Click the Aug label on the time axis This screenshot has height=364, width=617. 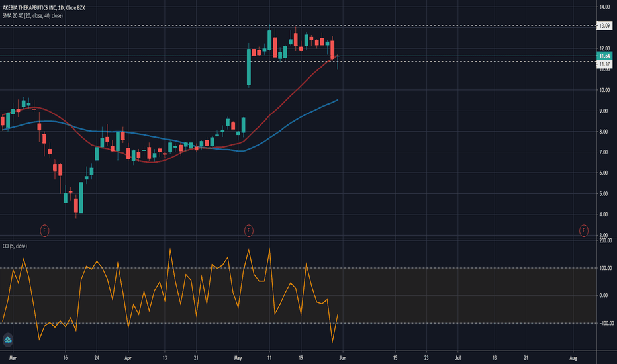(573, 358)
